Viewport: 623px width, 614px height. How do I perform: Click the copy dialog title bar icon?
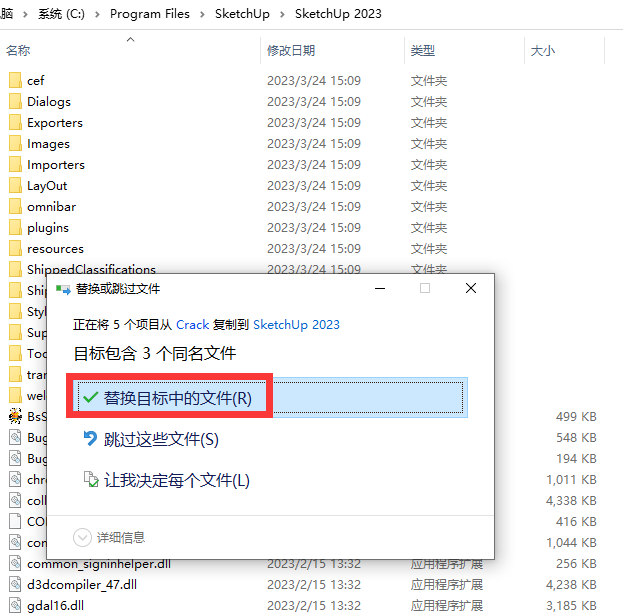pos(63,289)
